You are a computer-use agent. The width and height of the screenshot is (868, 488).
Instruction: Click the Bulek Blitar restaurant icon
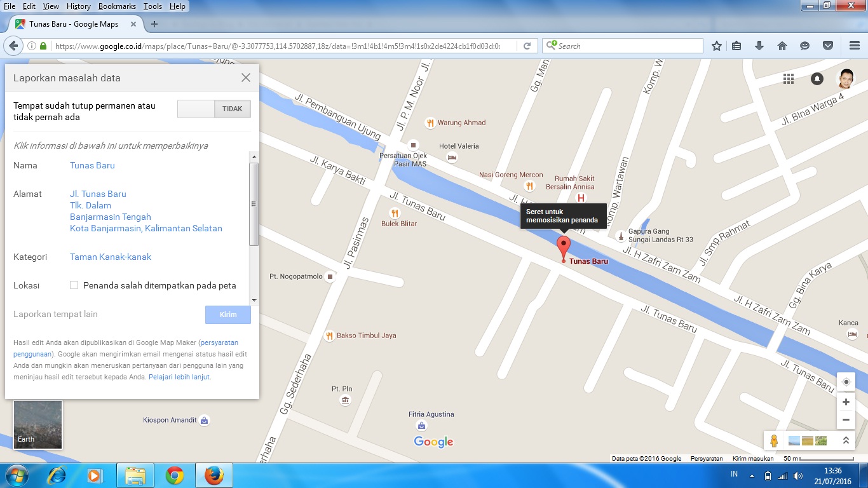tap(395, 213)
